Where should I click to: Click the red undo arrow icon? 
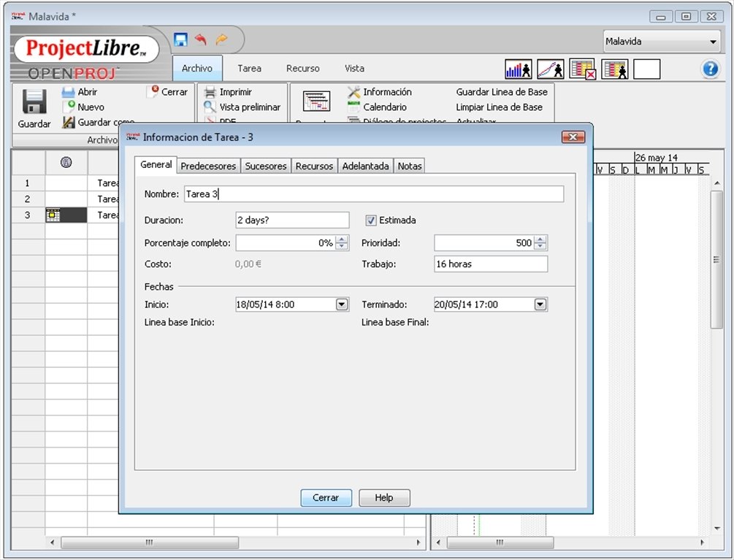pos(202,39)
